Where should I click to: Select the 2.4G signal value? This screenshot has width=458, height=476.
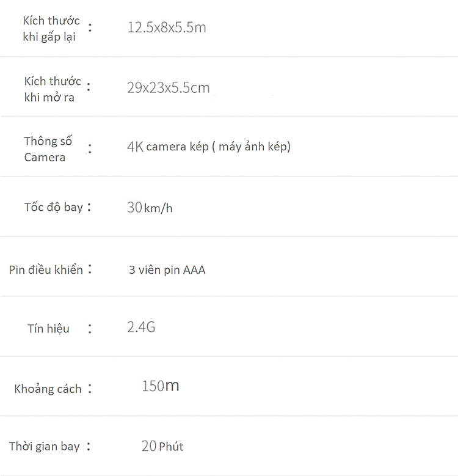[141, 328]
